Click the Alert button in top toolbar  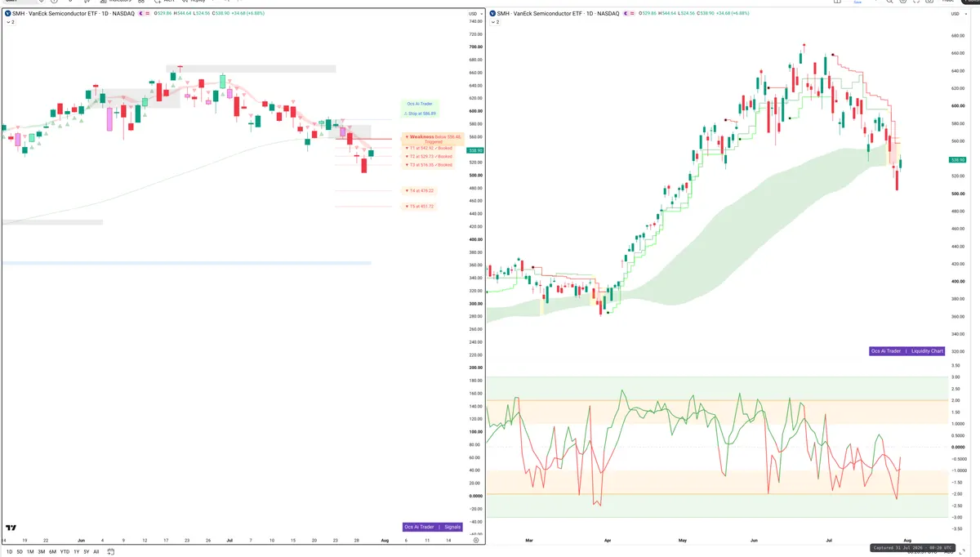click(165, 2)
